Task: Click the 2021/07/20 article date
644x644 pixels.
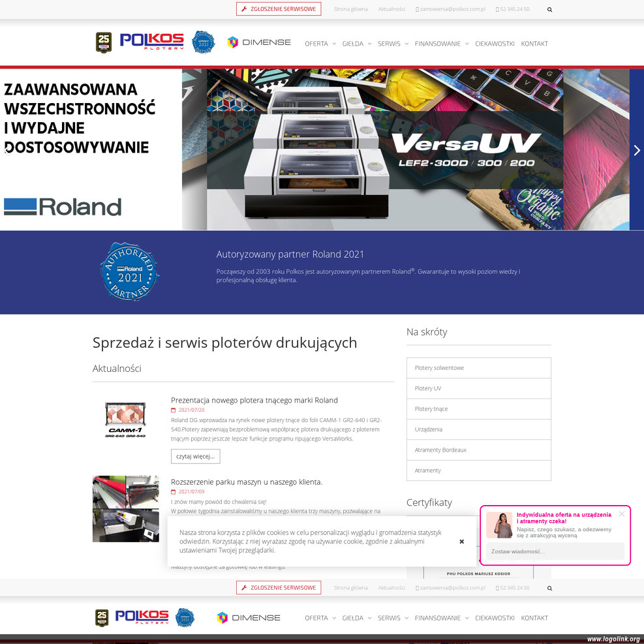Action: (191, 410)
